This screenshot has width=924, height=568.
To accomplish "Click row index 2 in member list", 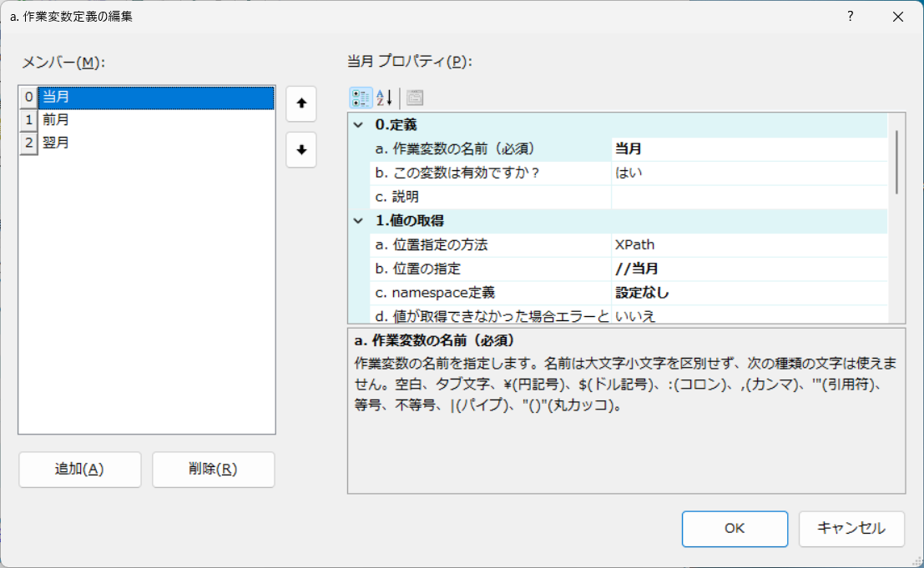I will click(28, 143).
